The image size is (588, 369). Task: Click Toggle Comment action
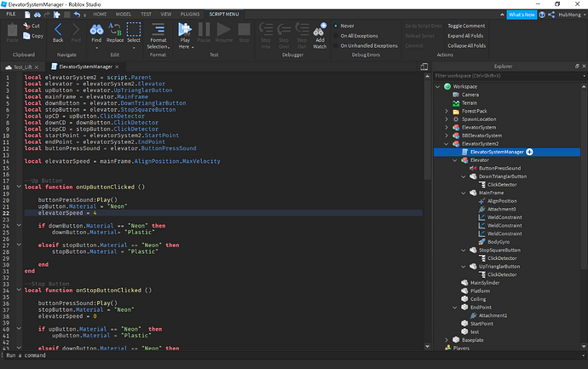[x=466, y=26]
